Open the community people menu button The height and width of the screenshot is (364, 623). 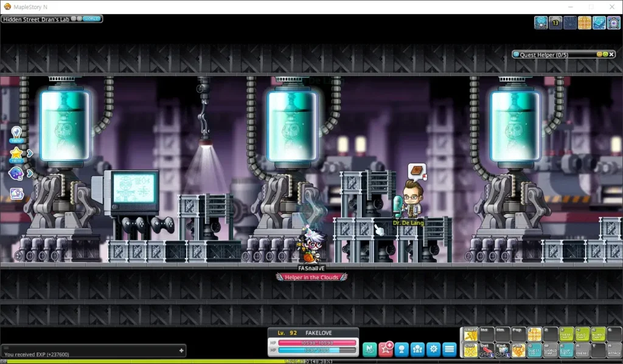pyautogui.click(x=417, y=349)
